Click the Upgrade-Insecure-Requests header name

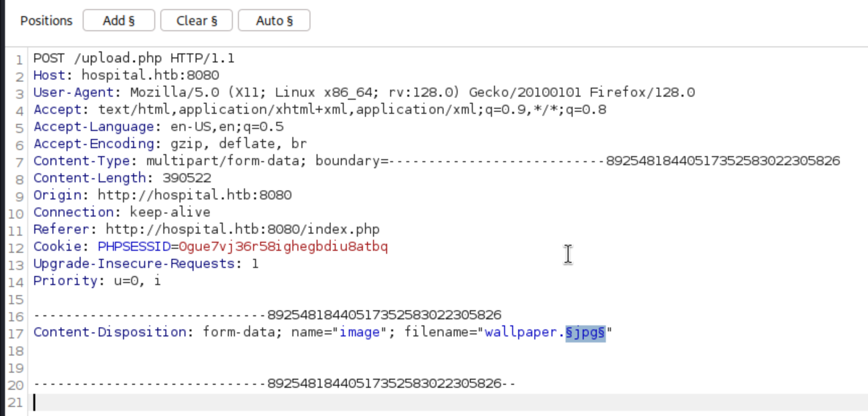(x=134, y=264)
